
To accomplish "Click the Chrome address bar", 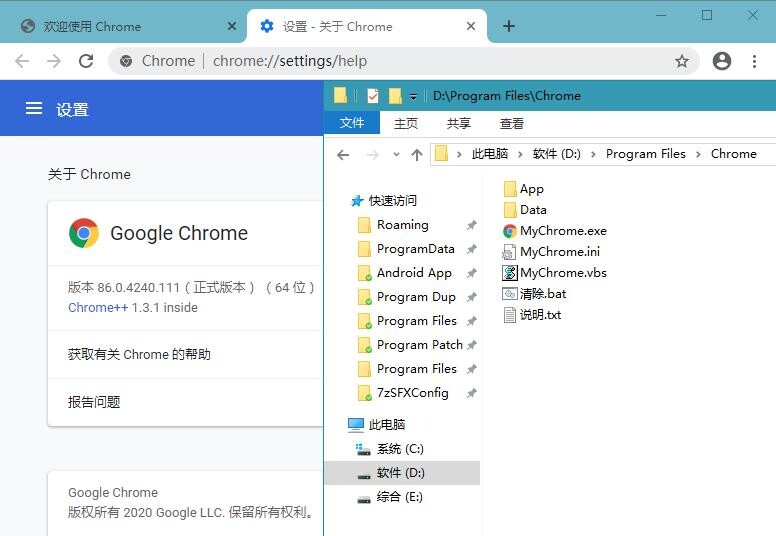I will coord(400,61).
